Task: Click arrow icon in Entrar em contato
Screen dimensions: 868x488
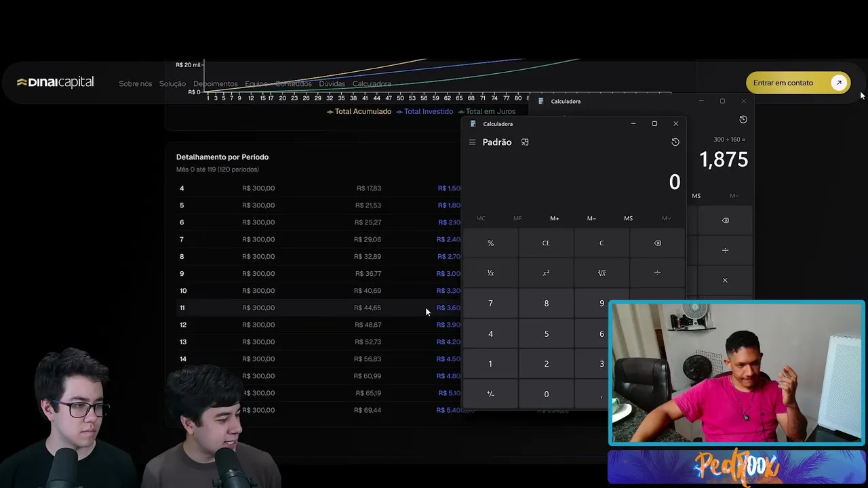Action: click(x=839, y=83)
